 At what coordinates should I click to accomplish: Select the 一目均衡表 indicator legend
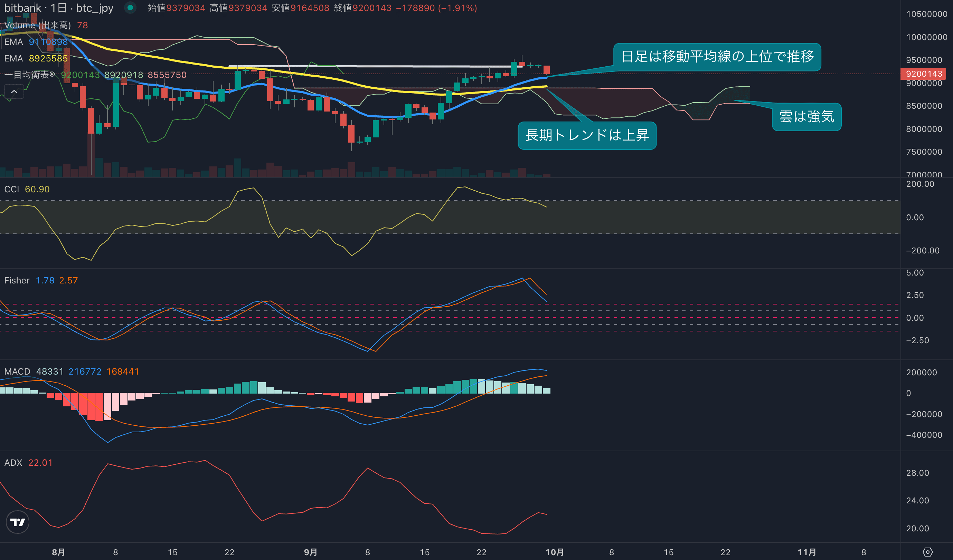click(29, 75)
